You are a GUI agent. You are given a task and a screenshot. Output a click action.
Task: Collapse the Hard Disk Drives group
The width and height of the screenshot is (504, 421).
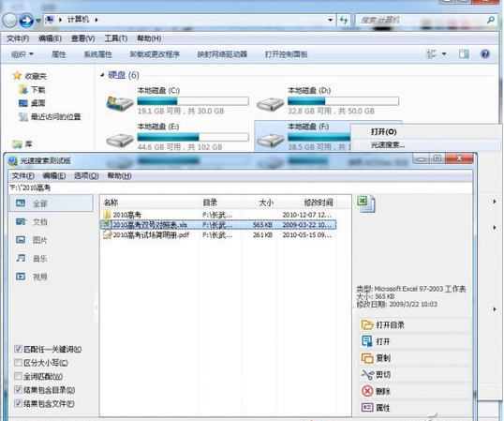tap(102, 75)
